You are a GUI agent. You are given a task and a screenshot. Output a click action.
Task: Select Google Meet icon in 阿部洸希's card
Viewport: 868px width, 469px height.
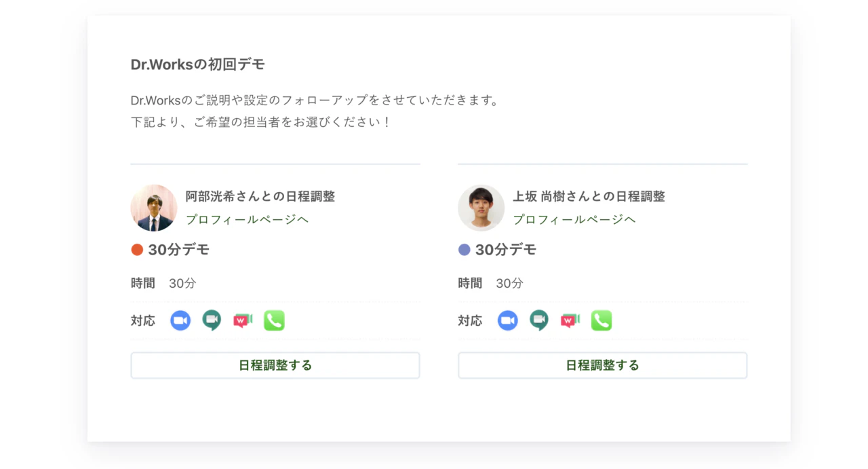tap(212, 320)
